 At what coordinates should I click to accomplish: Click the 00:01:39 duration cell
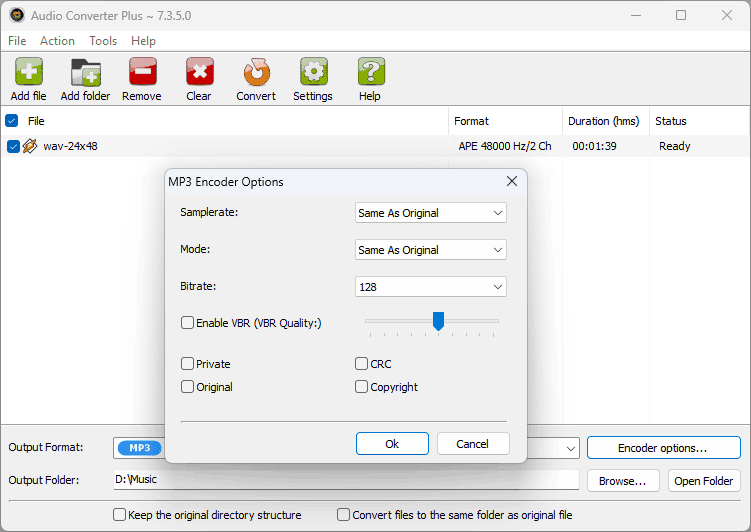click(594, 146)
